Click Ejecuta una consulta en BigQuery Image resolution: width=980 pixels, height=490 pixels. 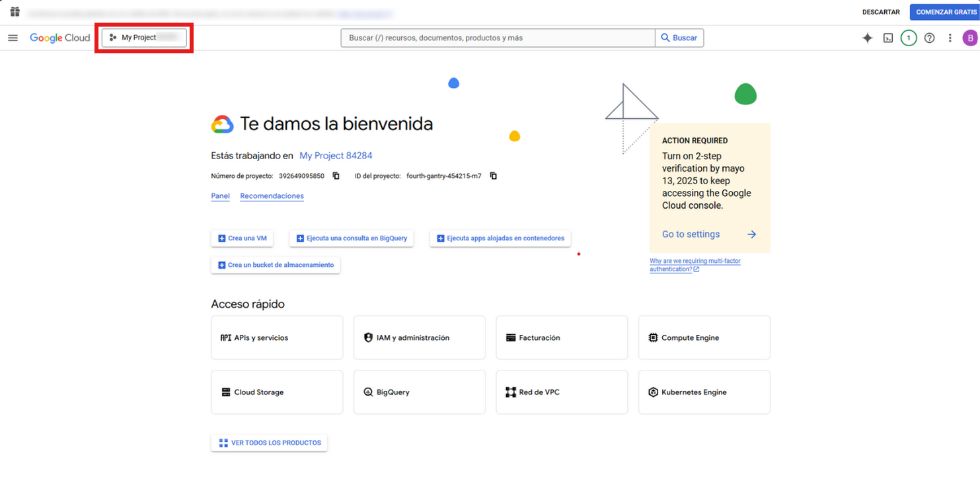pyautogui.click(x=352, y=238)
